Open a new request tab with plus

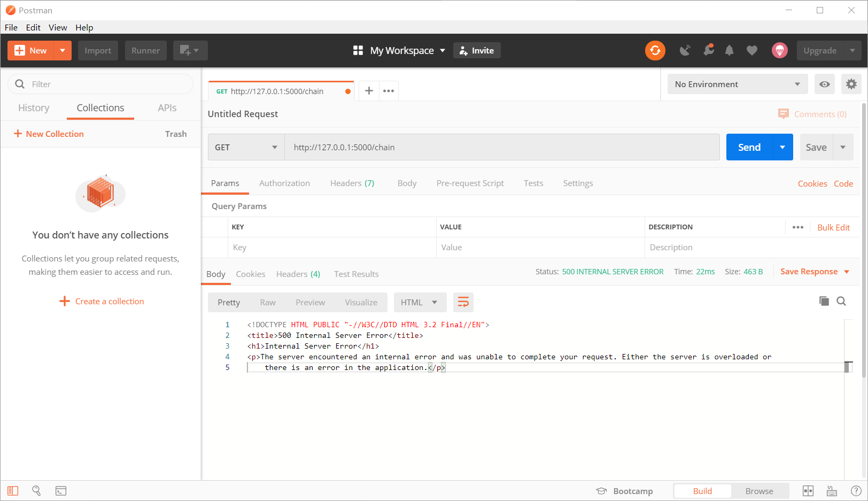click(369, 91)
